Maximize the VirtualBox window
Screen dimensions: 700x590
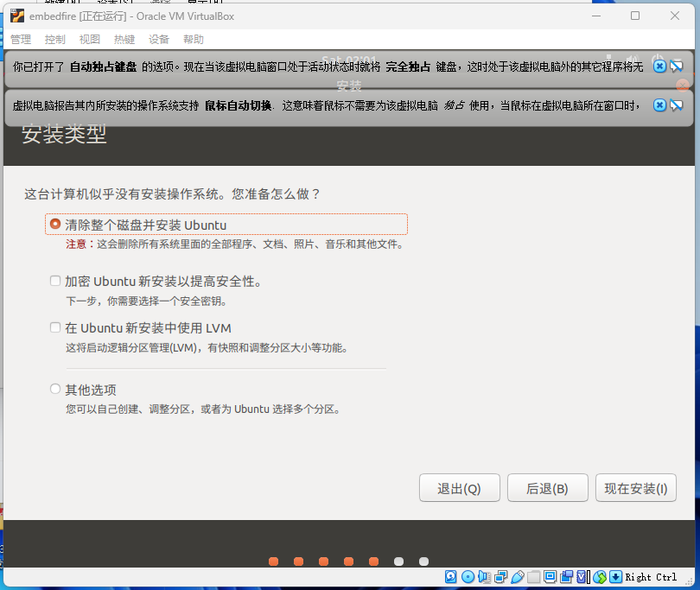pos(635,16)
